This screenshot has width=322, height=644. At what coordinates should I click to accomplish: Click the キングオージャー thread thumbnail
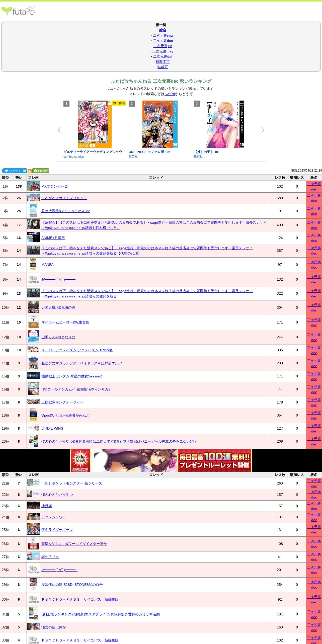click(33, 401)
